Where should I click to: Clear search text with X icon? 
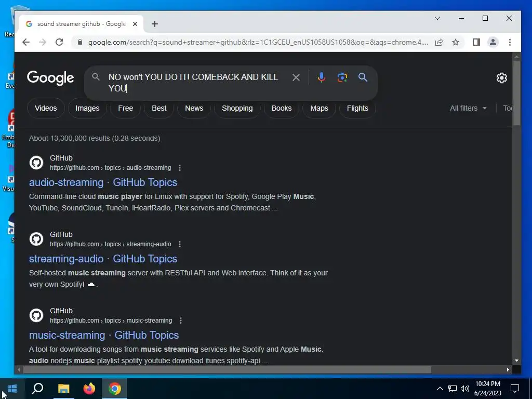click(296, 77)
